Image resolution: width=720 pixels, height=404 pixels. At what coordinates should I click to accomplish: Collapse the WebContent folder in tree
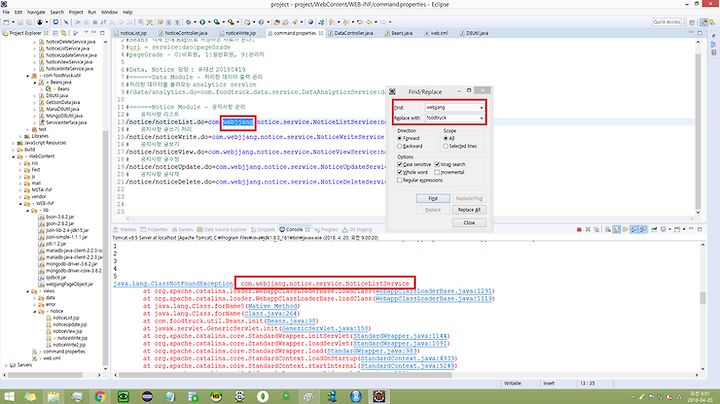[x=13, y=157]
